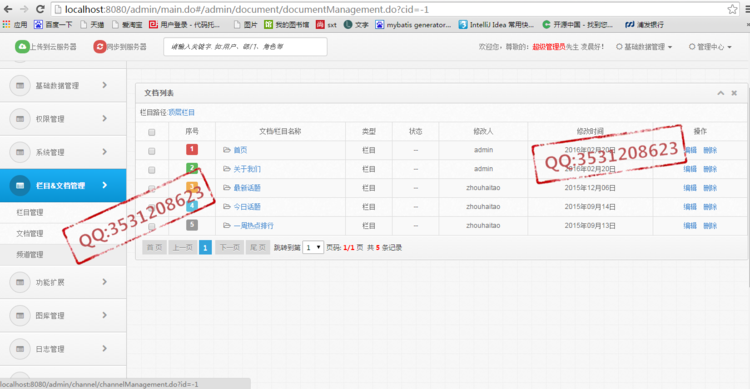The height and width of the screenshot is (389, 750).
Task: Bookmark this page with the star icon
Action: (732, 9)
